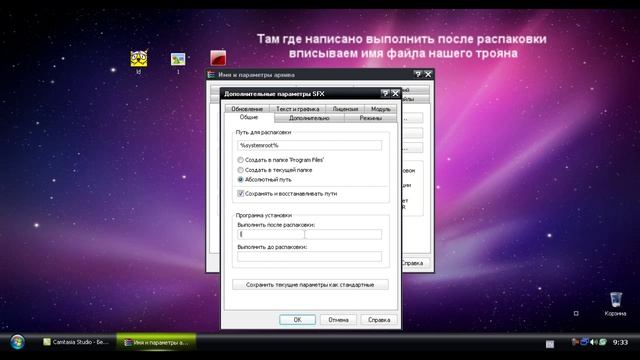Switch to the Текст и графика tab
Viewport: 640px width, 360px height.
pos(298,109)
